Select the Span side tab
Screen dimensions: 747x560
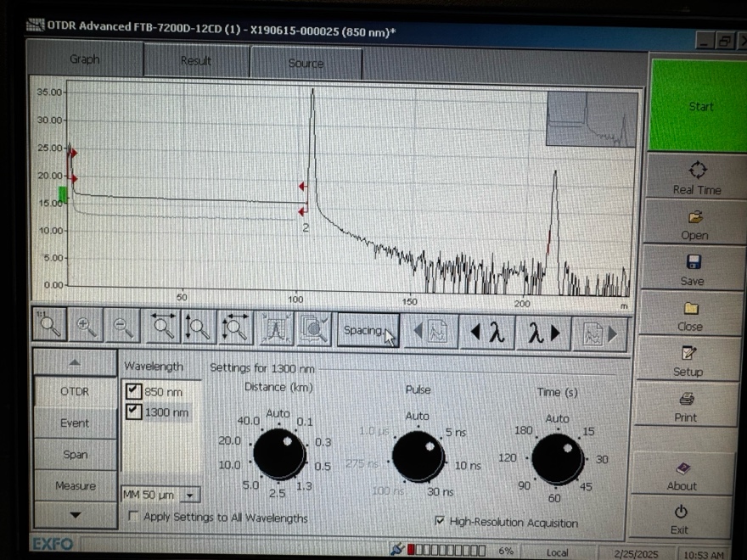[x=76, y=454]
